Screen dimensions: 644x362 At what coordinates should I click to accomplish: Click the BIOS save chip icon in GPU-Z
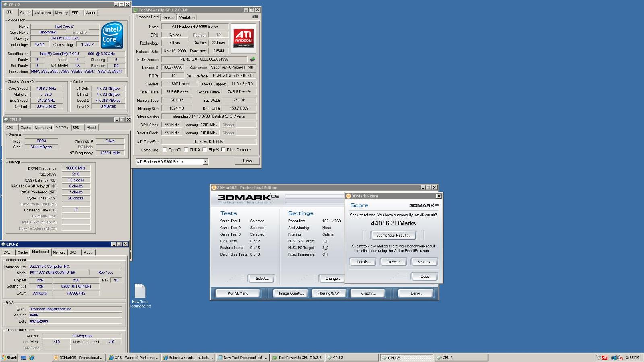pos(252,59)
